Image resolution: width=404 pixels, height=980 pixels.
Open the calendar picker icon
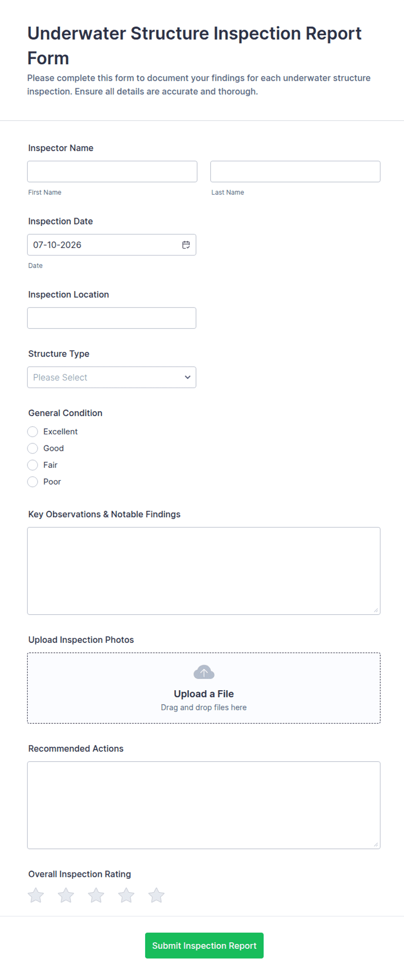pos(186,245)
